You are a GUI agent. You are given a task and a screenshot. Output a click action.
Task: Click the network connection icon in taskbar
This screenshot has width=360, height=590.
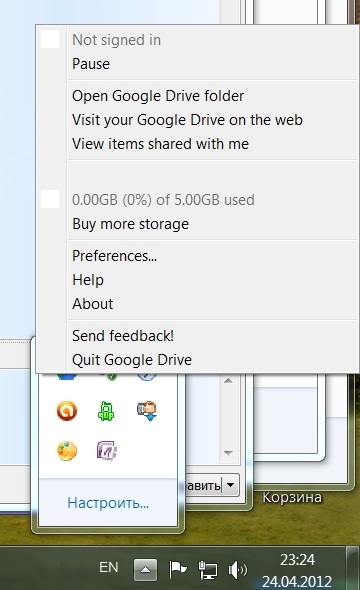(208, 570)
